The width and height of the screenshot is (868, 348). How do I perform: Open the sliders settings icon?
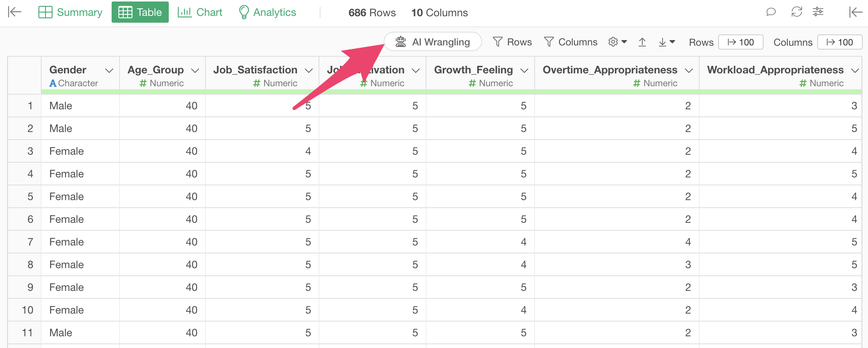pyautogui.click(x=818, y=12)
